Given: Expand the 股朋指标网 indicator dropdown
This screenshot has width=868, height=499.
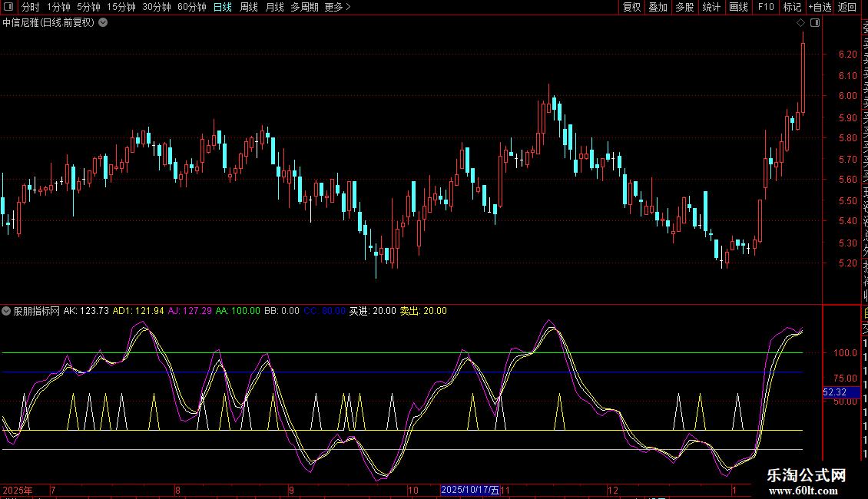Looking at the screenshot, I should click(7, 311).
